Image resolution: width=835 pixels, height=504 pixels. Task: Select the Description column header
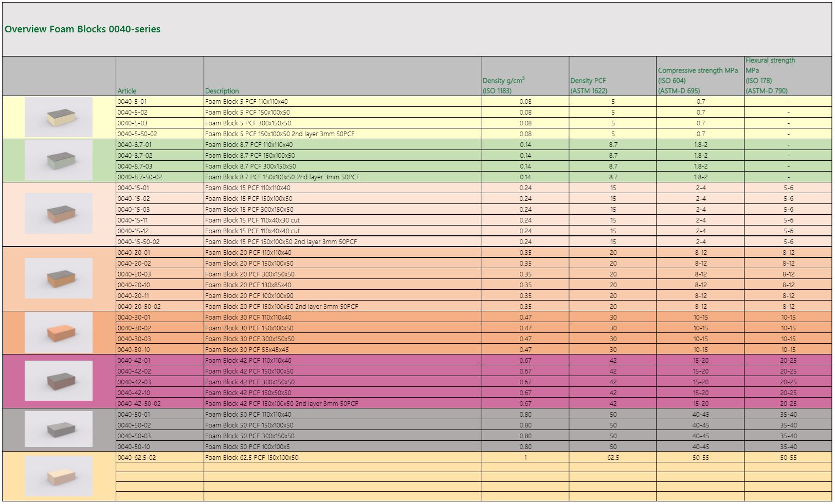(222, 91)
